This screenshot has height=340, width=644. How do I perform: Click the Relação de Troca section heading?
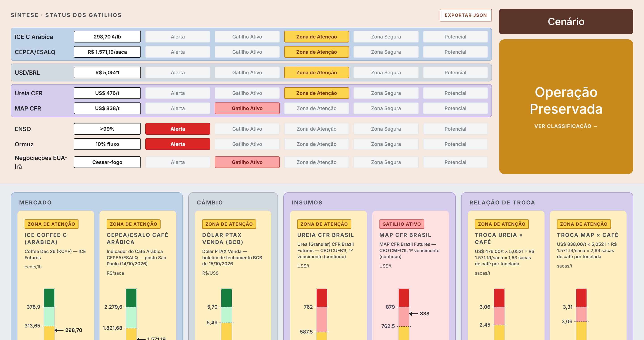tap(502, 202)
